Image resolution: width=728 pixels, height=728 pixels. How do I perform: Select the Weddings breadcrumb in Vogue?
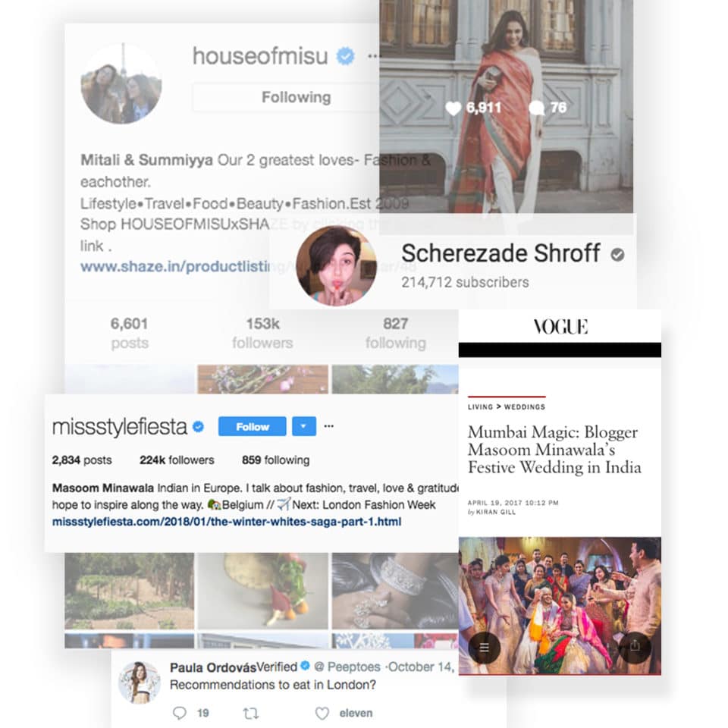(525, 406)
